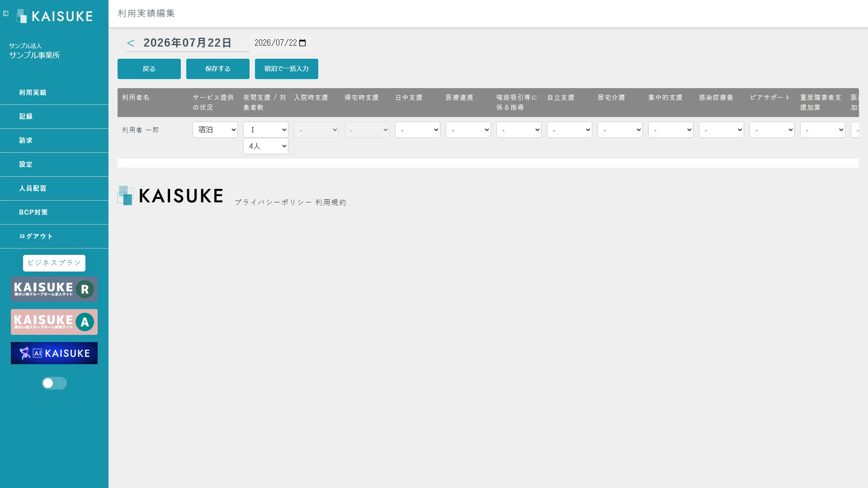Expand the 重度障害者支援加算 dropdown
868x488 pixels.
pyautogui.click(x=823, y=130)
